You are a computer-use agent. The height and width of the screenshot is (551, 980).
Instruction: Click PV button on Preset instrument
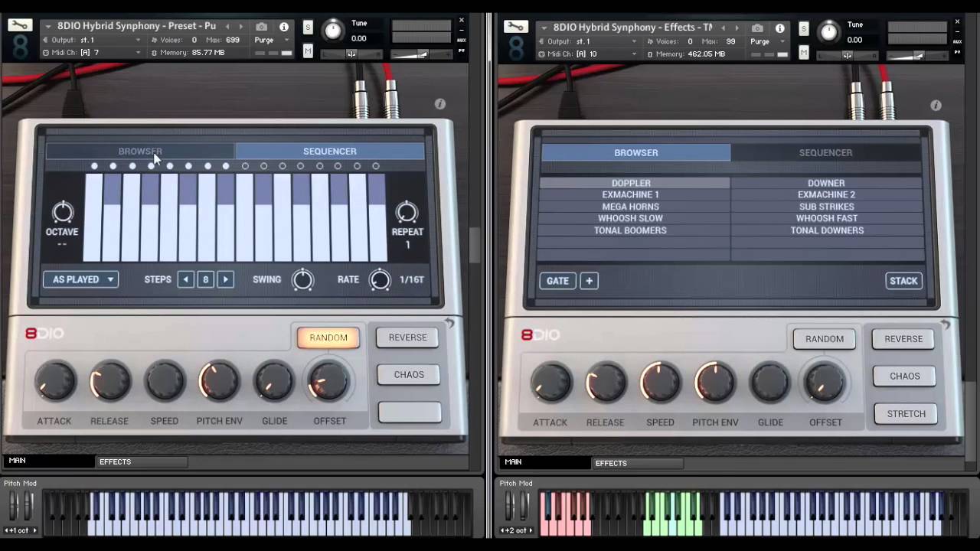pos(462,52)
